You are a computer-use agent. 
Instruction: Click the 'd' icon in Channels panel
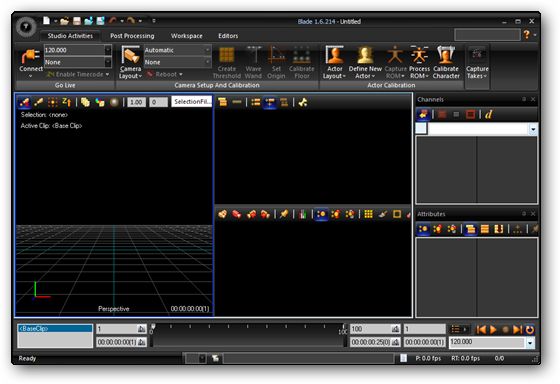pyautogui.click(x=489, y=114)
